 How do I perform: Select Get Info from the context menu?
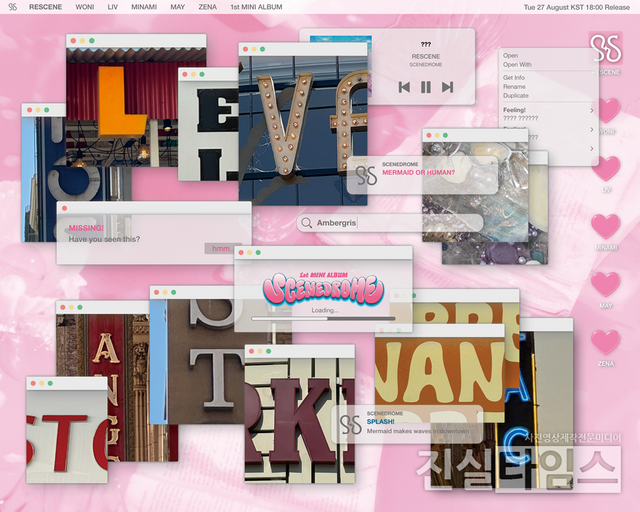point(514,77)
